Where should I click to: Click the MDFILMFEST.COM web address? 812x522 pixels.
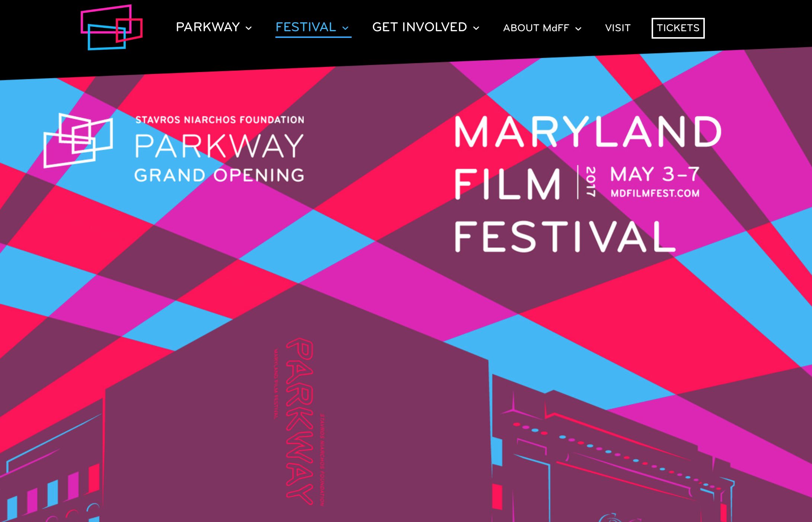(x=655, y=193)
